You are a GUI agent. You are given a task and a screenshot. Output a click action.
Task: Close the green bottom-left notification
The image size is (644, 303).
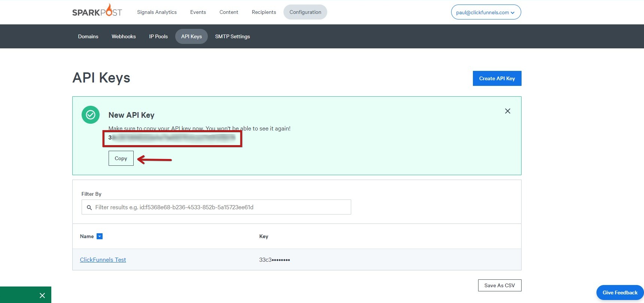coord(42,295)
